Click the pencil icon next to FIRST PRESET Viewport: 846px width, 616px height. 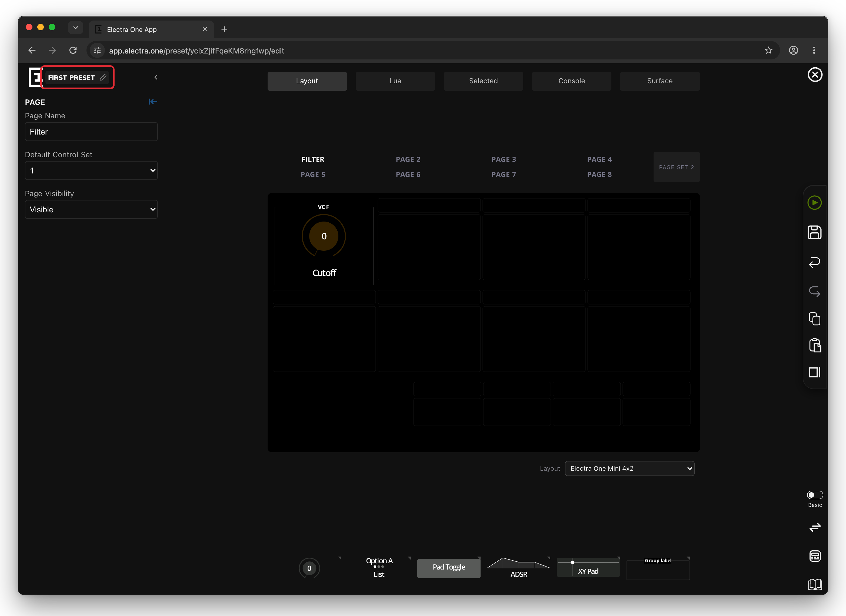[x=103, y=77]
